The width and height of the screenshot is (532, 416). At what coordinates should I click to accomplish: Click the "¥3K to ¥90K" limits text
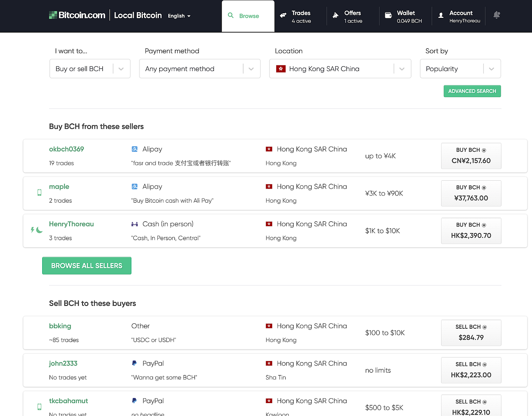pyautogui.click(x=384, y=193)
